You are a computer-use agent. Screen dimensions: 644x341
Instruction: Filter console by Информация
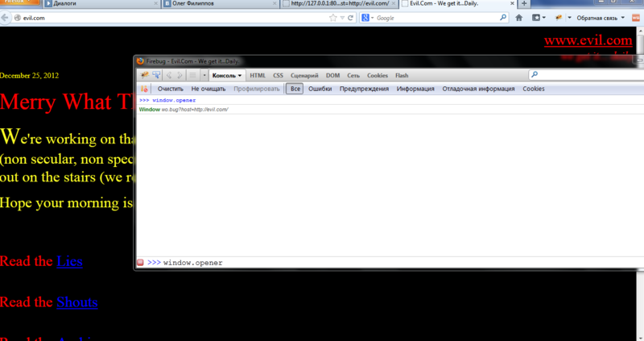415,89
